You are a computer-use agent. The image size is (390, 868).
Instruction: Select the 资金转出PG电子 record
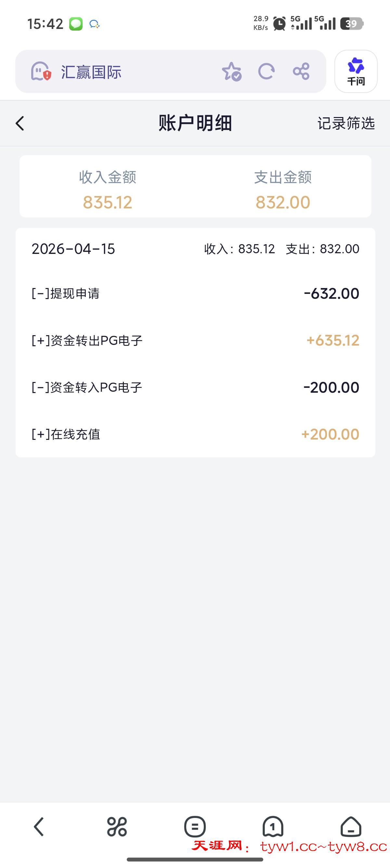click(195, 340)
